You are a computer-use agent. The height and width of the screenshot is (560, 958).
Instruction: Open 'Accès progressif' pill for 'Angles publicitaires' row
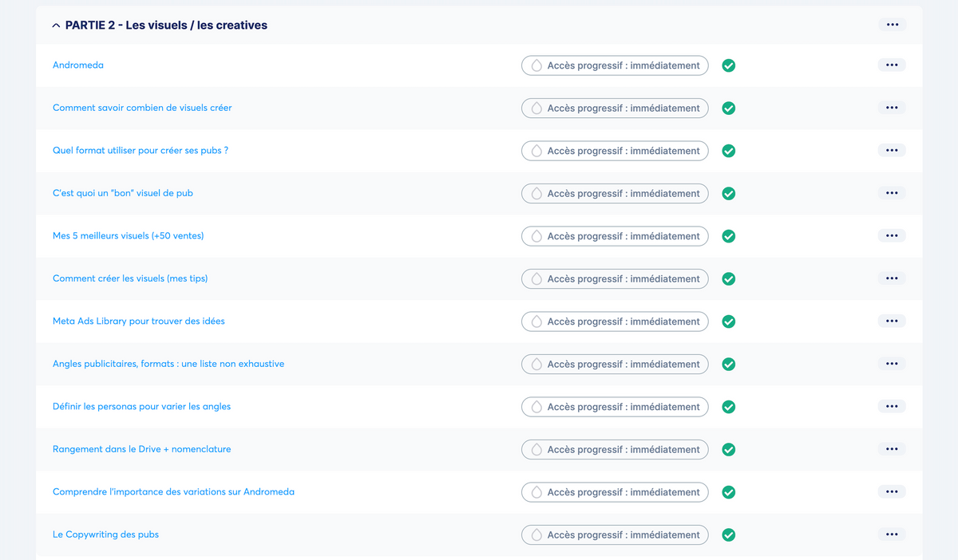click(615, 364)
